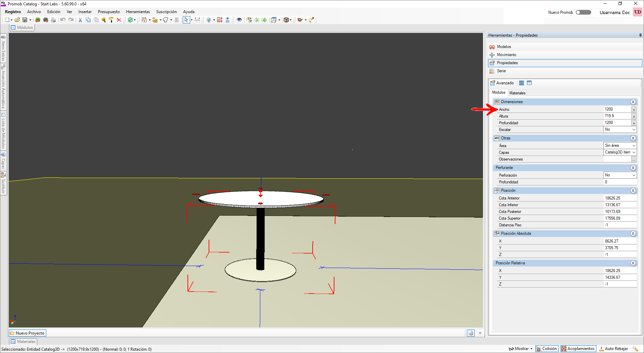The image size is (644, 353).
Task: Open the Mostrar dropdown in the status bar
Action: point(521,349)
